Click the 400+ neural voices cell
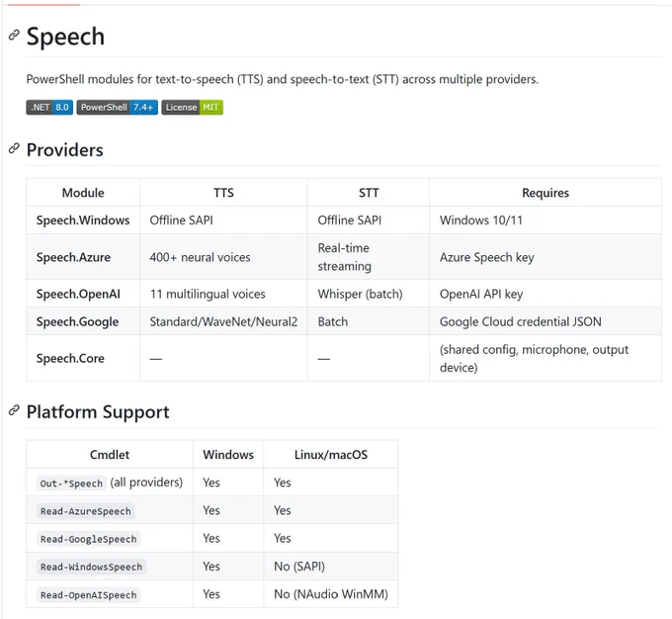Screen dimensions: 672x619 (223, 257)
